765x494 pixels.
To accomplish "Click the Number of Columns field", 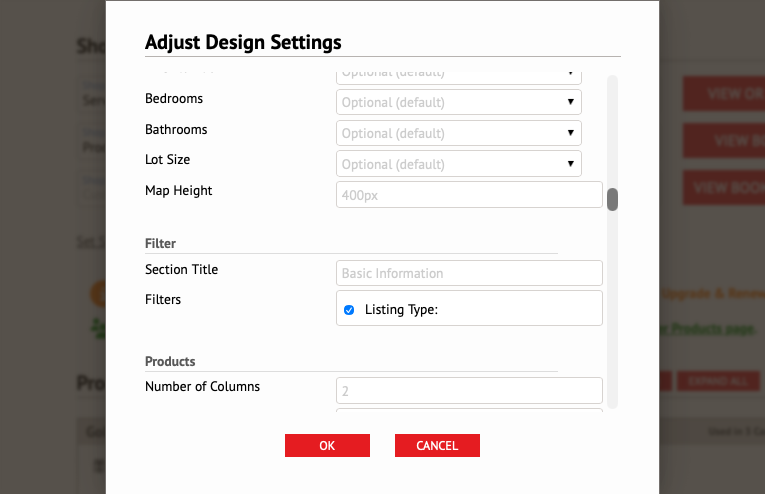I will tap(469, 391).
